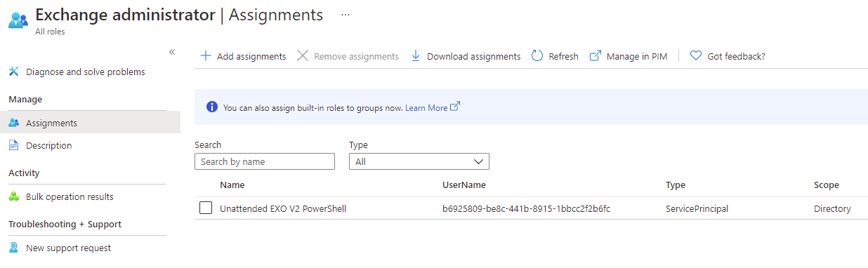Click Remove assignments button

click(348, 56)
